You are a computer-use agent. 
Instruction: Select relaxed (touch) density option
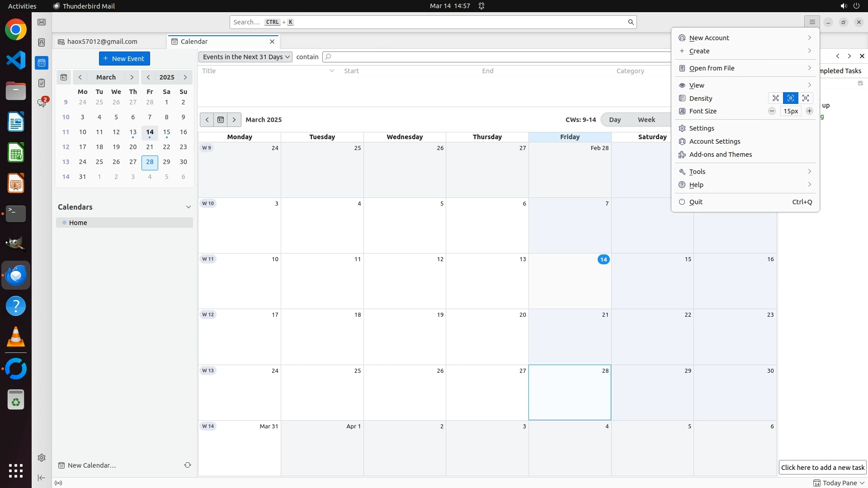(806, 98)
